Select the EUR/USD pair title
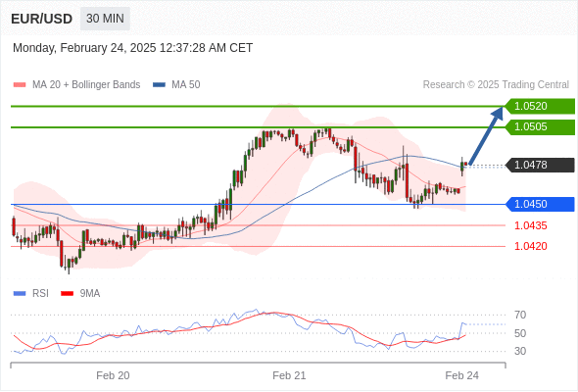 pyautogui.click(x=42, y=19)
